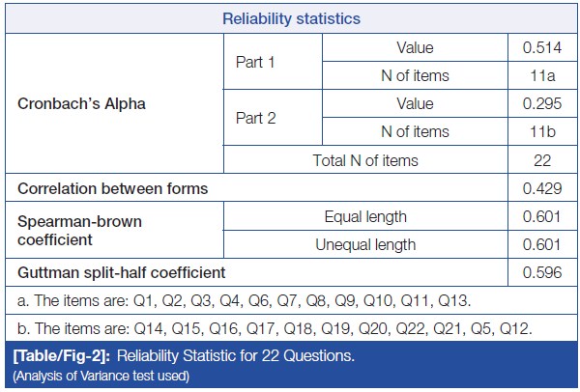
Task: Click the 11a items count cell
Action: (542, 75)
